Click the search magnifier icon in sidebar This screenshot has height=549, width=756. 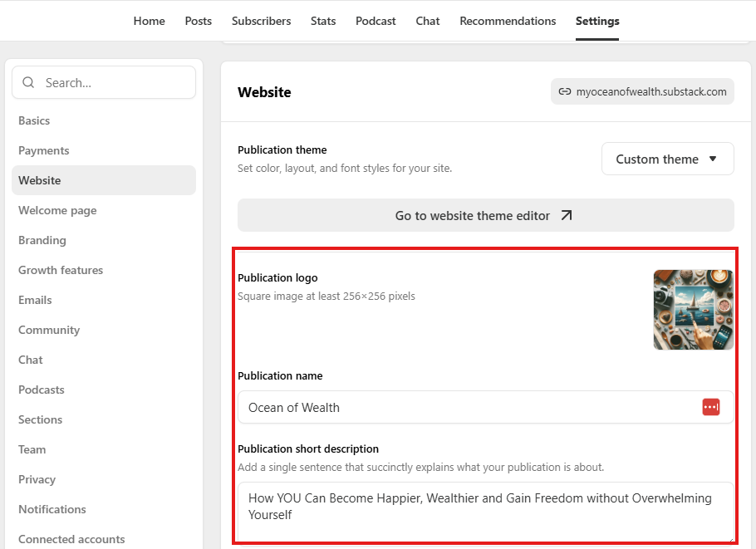coord(28,82)
